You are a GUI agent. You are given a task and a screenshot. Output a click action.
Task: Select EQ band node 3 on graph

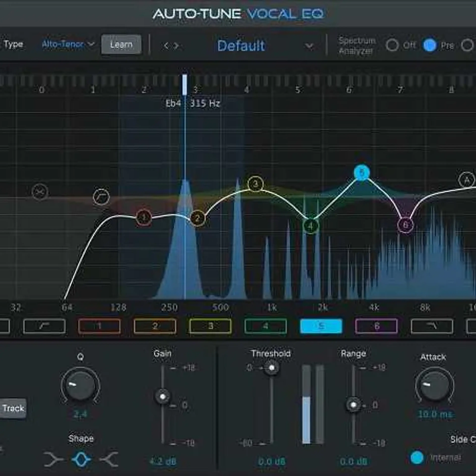click(255, 184)
